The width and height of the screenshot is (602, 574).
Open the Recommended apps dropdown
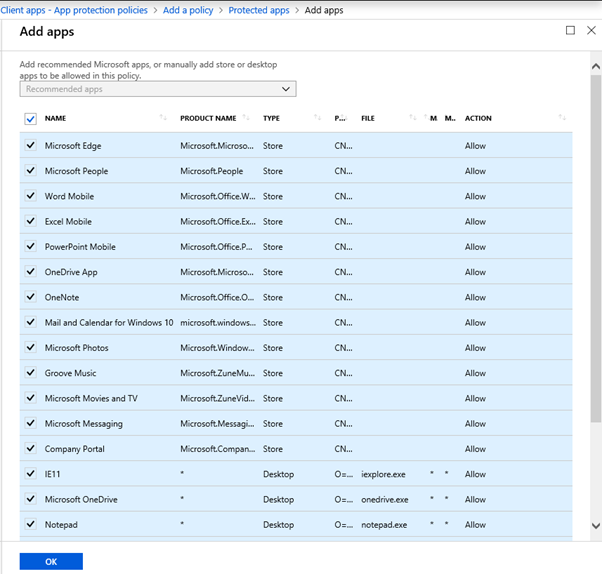(x=158, y=89)
